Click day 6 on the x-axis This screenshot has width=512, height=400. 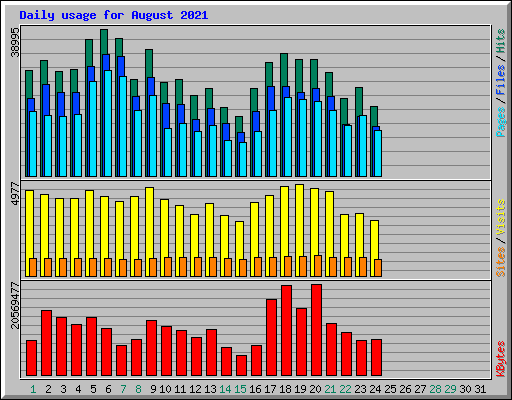[108, 389]
